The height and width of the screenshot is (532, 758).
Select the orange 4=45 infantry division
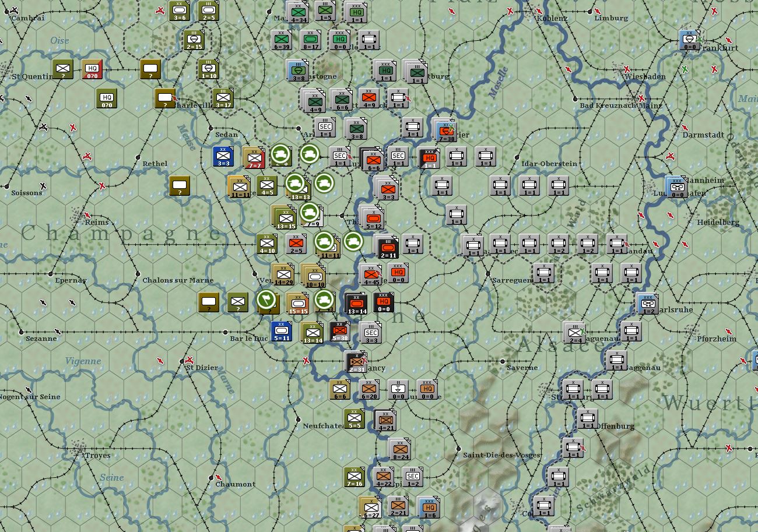371,274
